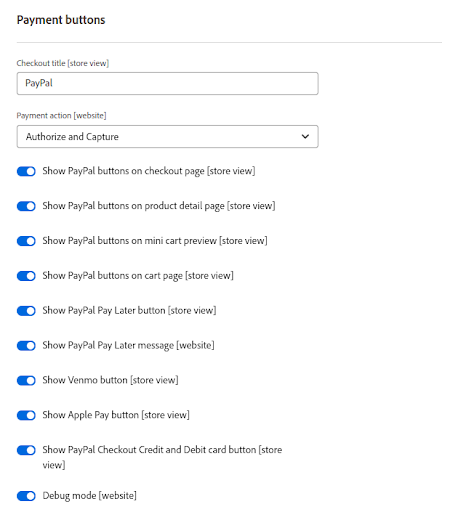Turn off the Show Venmo button switch

pos(26,380)
